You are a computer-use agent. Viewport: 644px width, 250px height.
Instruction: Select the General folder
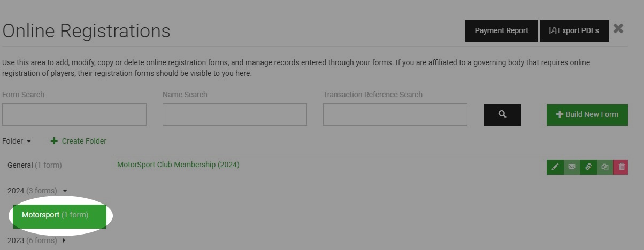pyautogui.click(x=35, y=165)
